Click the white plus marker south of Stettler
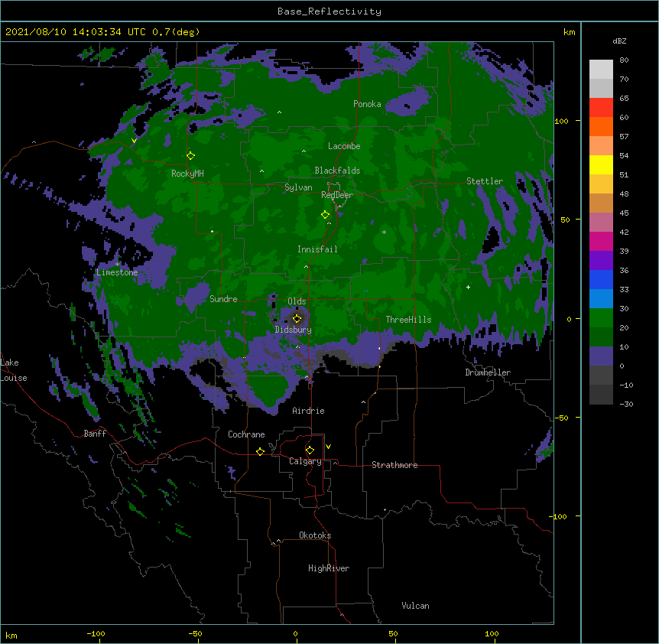This screenshot has height=644, width=659. point(468,287)
